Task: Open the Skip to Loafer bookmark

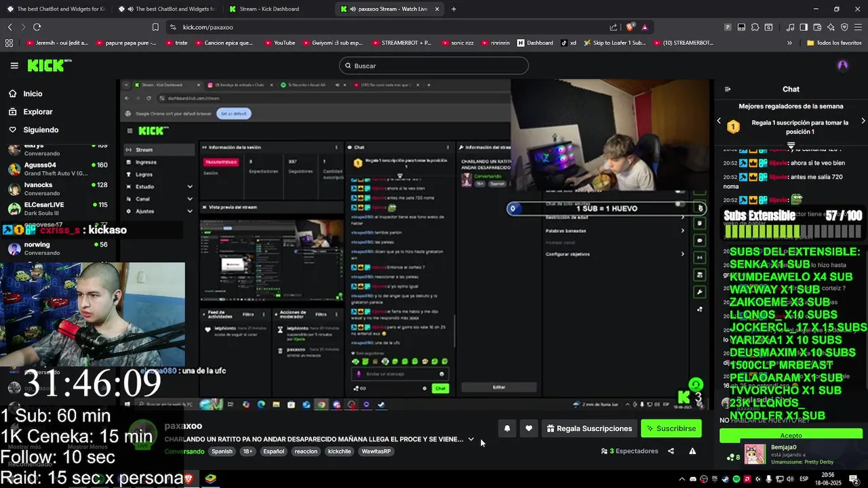Action: coord(614,43)
